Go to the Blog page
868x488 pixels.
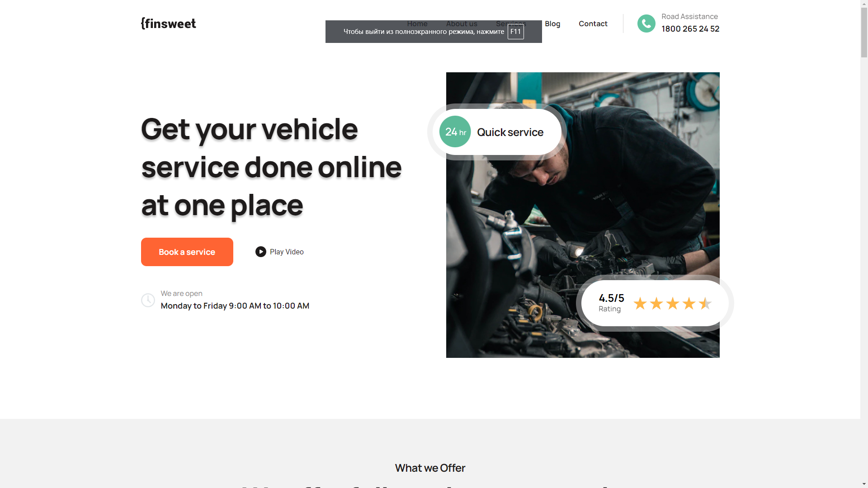(552, 23)
